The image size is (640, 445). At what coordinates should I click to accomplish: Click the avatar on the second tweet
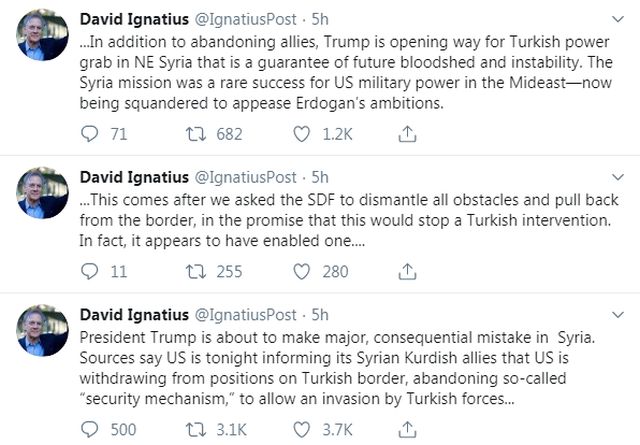coord(44,195)
